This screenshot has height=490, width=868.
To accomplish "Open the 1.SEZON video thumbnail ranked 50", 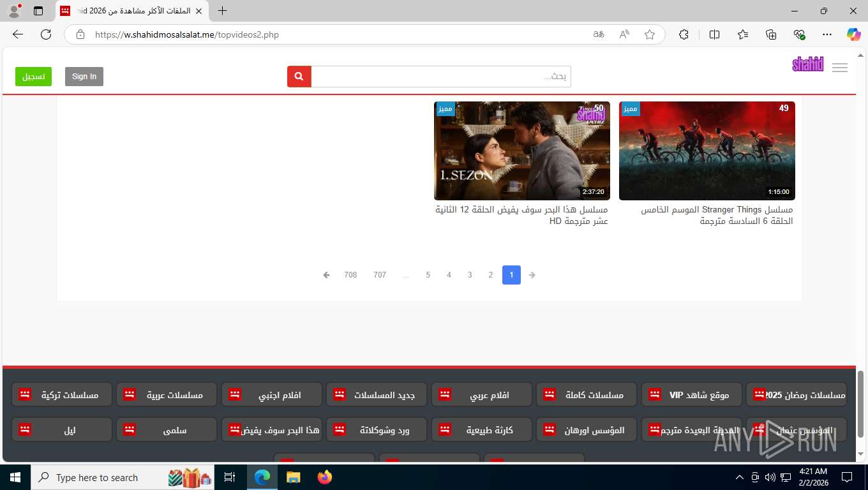I will pyautogui.click(x=522, y=151).
